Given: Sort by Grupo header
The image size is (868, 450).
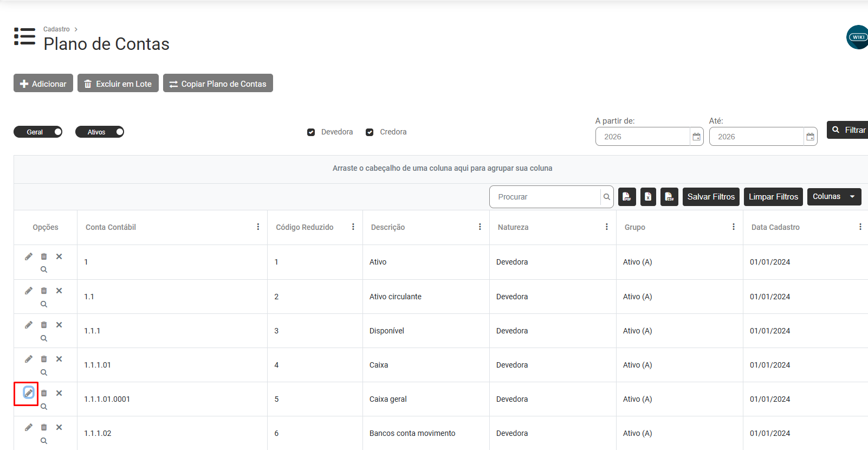Looking at the screenshot, I should 635,227.
